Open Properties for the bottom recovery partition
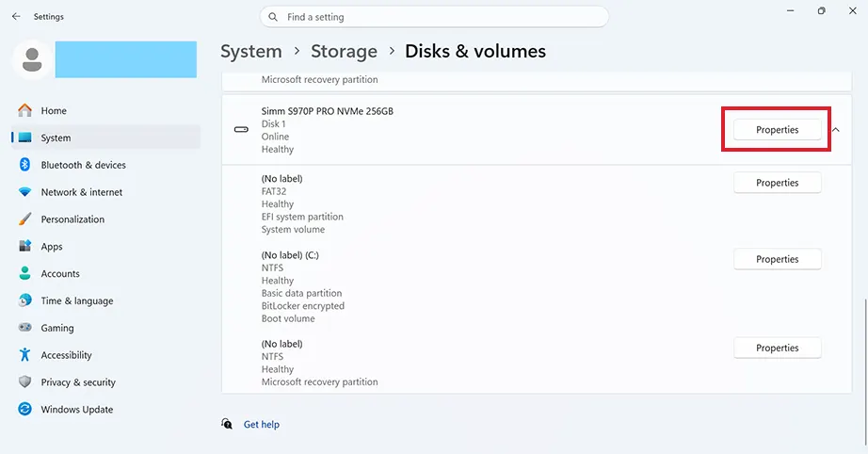This screenshot has width=868, height=454. pos(778,348)
